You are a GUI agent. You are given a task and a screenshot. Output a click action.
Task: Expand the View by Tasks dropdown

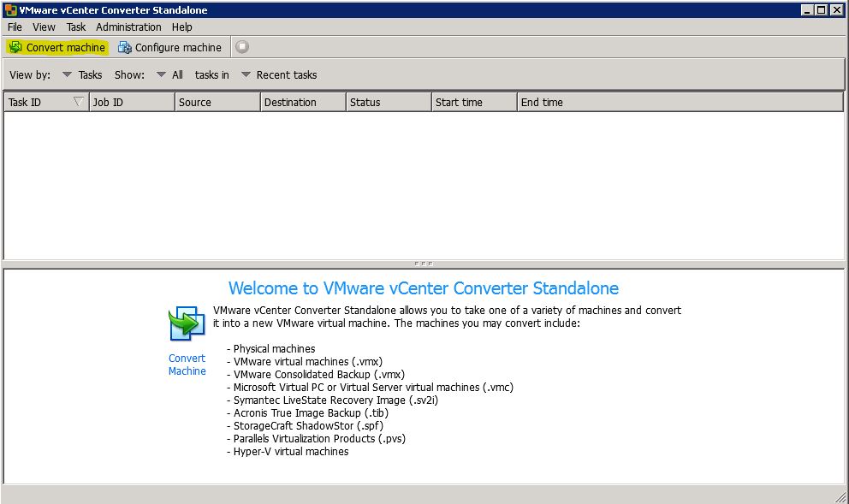pos(67,74)
